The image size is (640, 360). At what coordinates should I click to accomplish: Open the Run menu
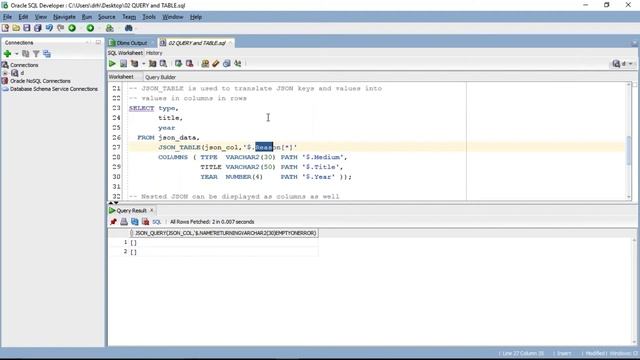tap(87, 17)
